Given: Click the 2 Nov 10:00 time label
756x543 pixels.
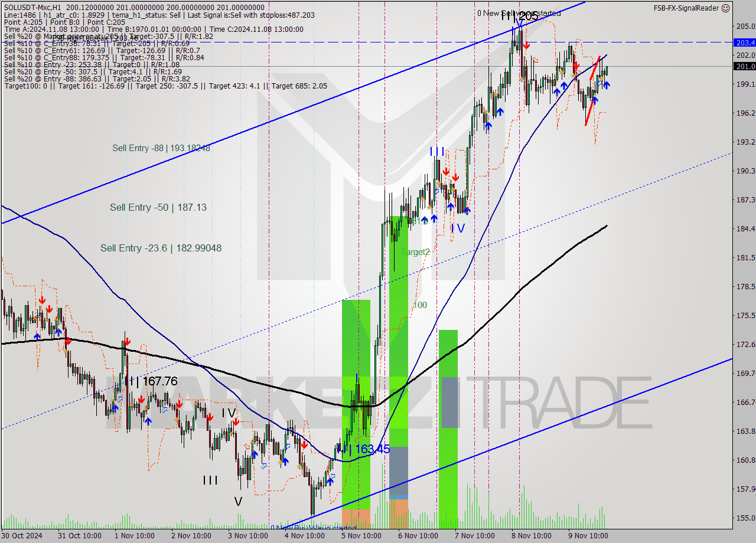Looking at the screenshot, I should click(191, 536).
